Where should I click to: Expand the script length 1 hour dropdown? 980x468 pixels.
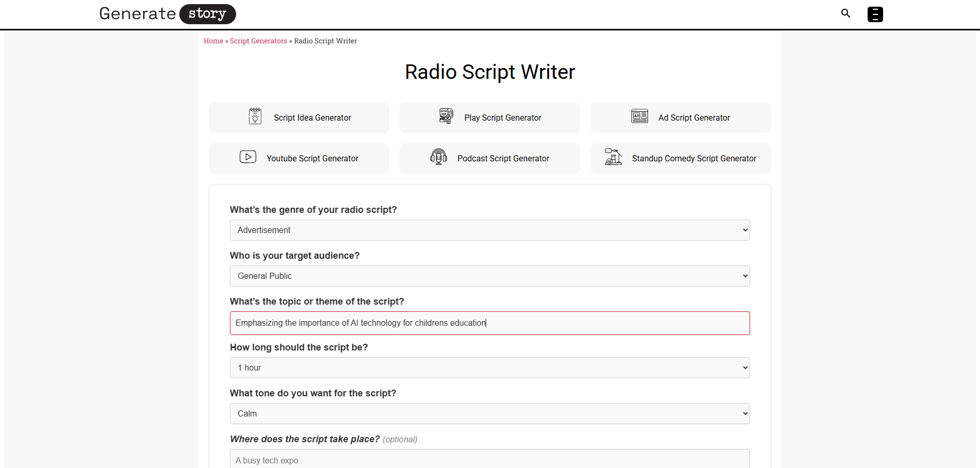[x=490, y=367]
